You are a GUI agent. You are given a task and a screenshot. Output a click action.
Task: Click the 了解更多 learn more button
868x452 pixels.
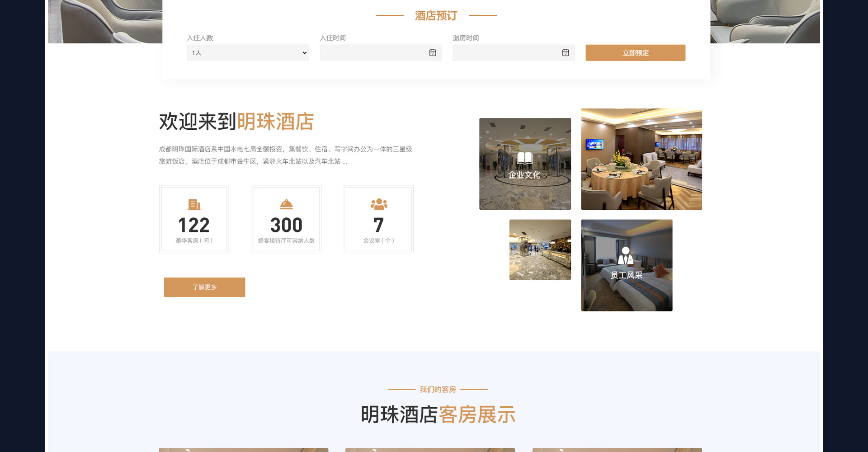coord(204,287)
